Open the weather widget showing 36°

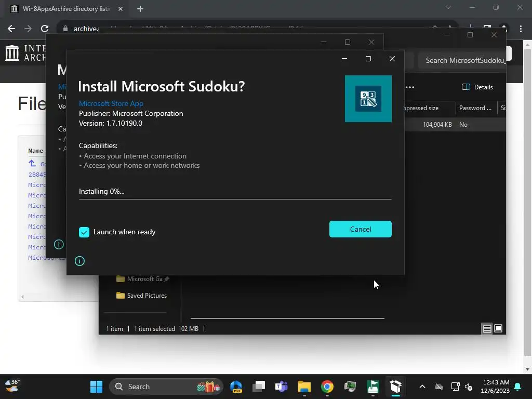[x=12, y=386]
